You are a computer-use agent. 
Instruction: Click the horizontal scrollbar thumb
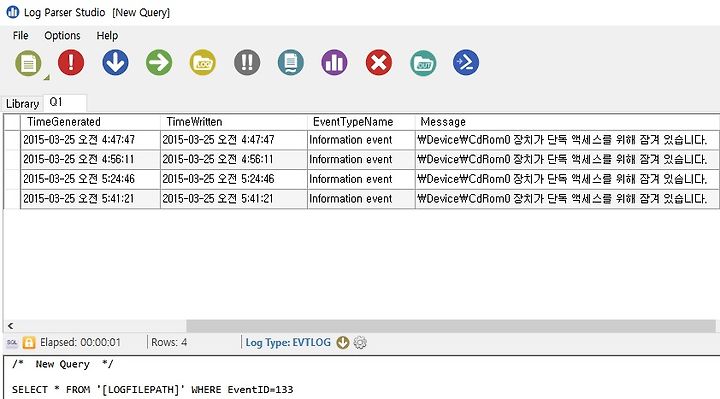[450, 326]
